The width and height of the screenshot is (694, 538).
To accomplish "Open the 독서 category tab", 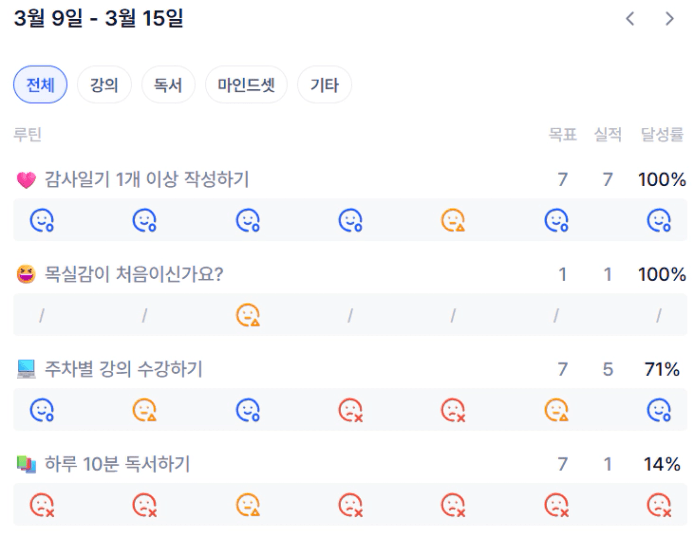I will (x=168, y=85).
